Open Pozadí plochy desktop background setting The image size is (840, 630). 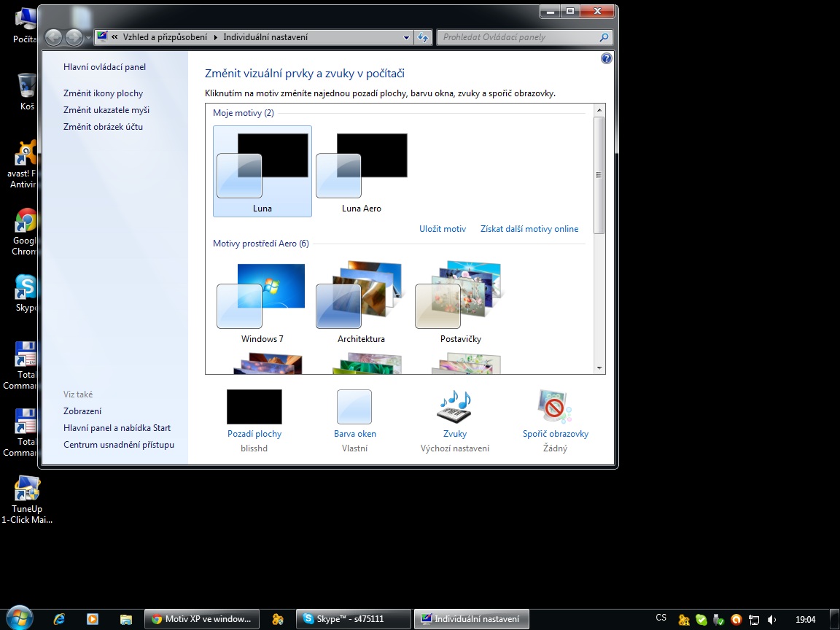point(254,407)
